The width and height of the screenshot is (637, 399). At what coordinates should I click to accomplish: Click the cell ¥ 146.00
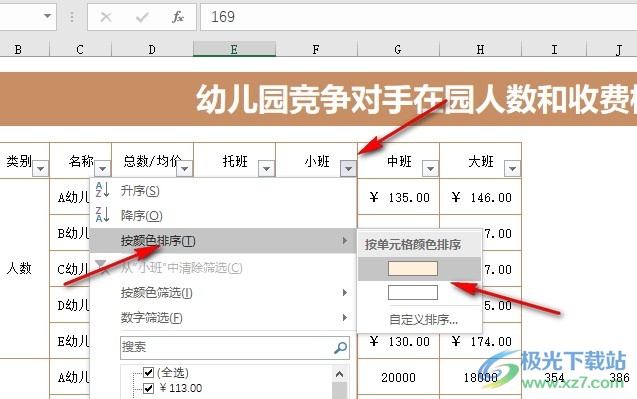pos(481,197)
